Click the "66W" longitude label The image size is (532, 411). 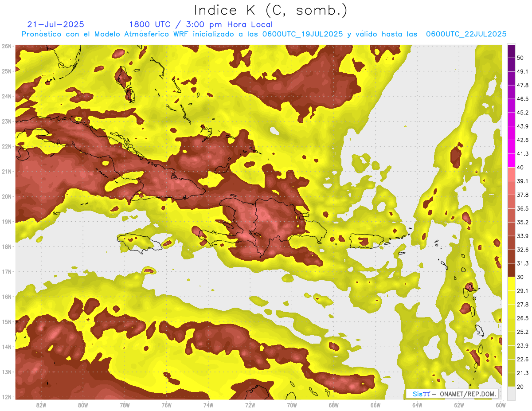(x=376, y=405)
